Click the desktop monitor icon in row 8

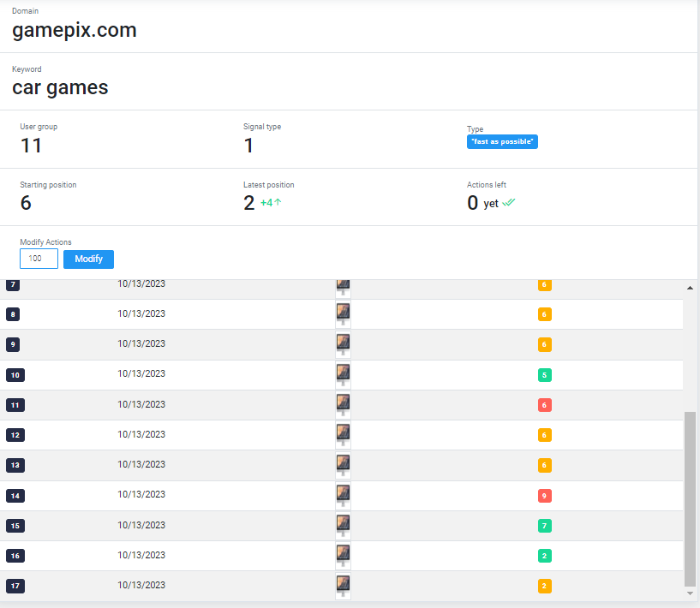(x=343, y=314)
